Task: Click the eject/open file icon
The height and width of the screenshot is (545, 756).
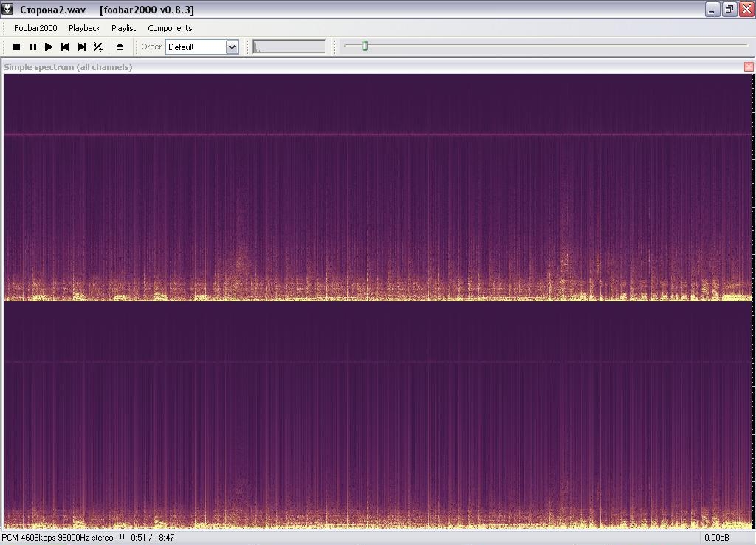Action: 120,47
